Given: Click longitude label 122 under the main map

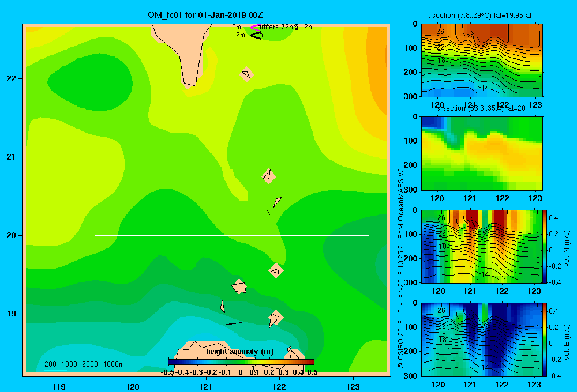Looking at the screenshot, I should [x=279, y=386].
